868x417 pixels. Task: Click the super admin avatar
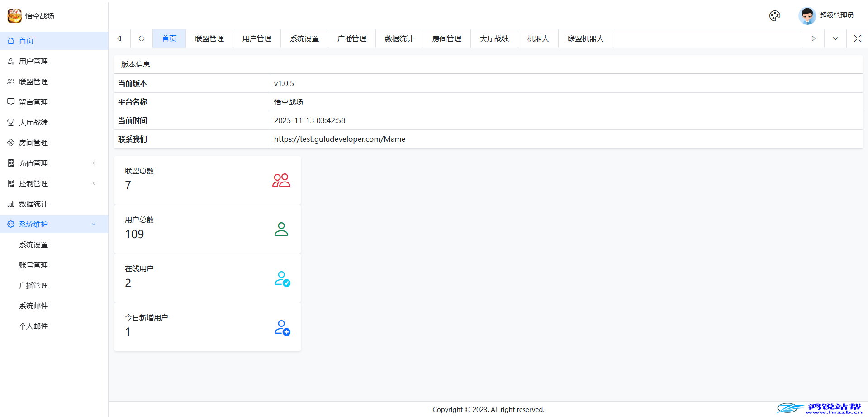tap(807, 16)
